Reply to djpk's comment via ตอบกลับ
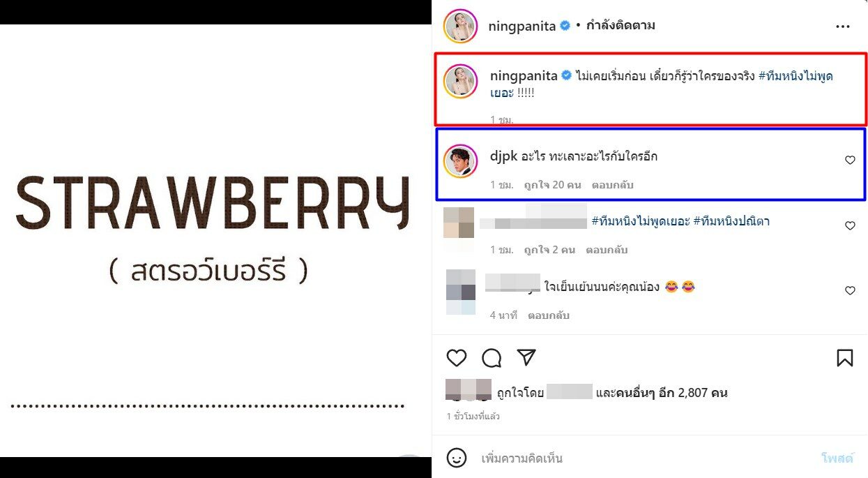The width and height of the screenshot is (868, 478). click(x=613, y=185)
